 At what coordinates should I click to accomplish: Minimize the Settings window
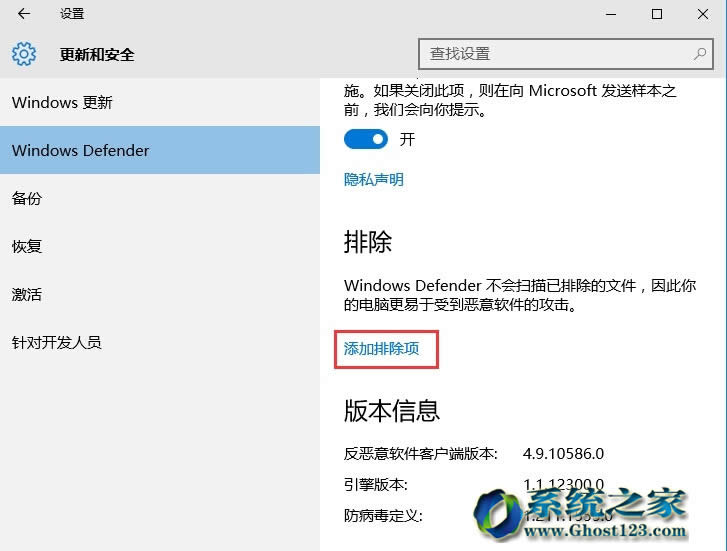611,14
